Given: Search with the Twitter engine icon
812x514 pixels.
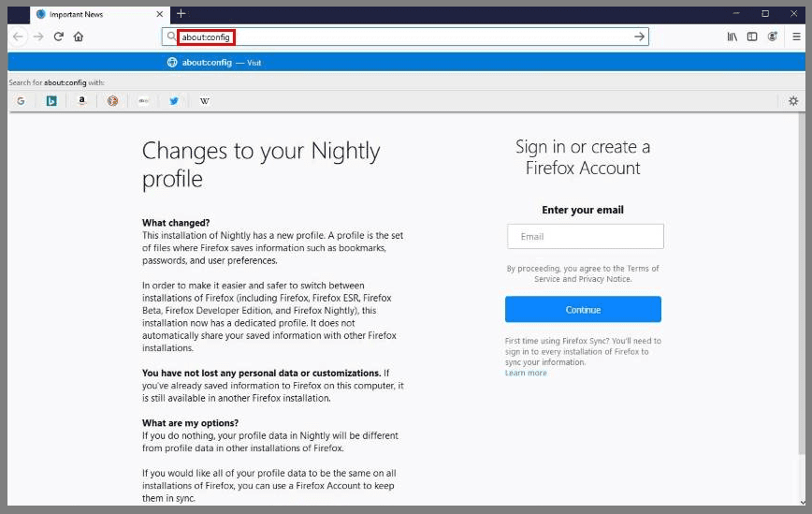Looking at the screenshot, I should [174, 101].
